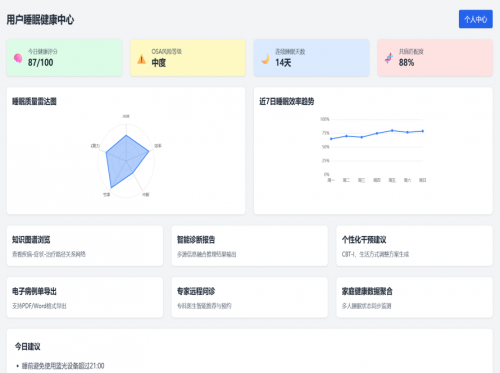Open the 个性化干预建议 card
Image resolution: width=500 pixels, height=373 pixels.
pyautogui.click(x=414, y=246)
